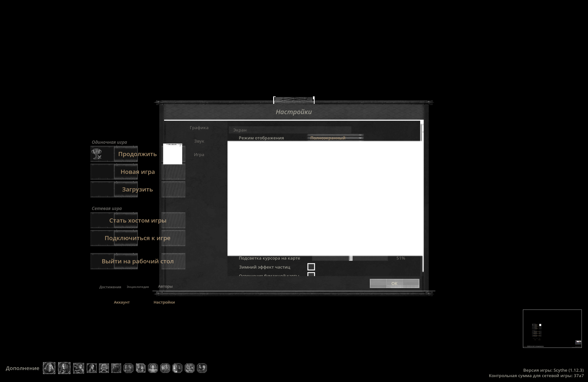Screen dimensions: 588x382
Task: Adjust the Подсветка курсора slider
Action: coord(350,258)
